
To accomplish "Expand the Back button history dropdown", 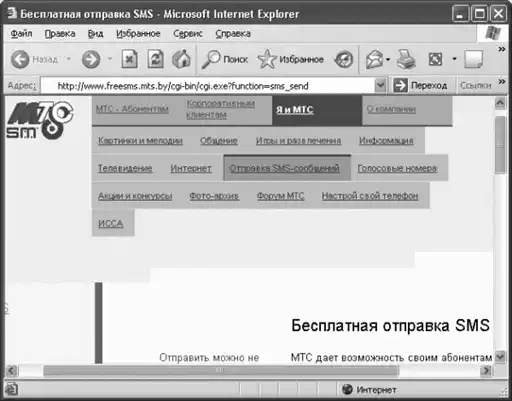I will pyautogui.click(x=69, y=59).
